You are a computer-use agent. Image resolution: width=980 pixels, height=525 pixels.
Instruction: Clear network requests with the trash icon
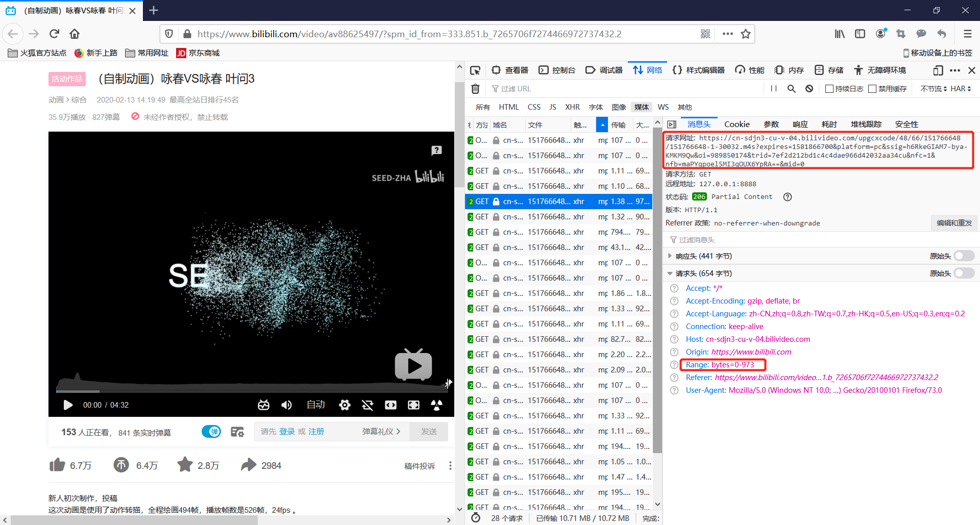click(475, 89)
